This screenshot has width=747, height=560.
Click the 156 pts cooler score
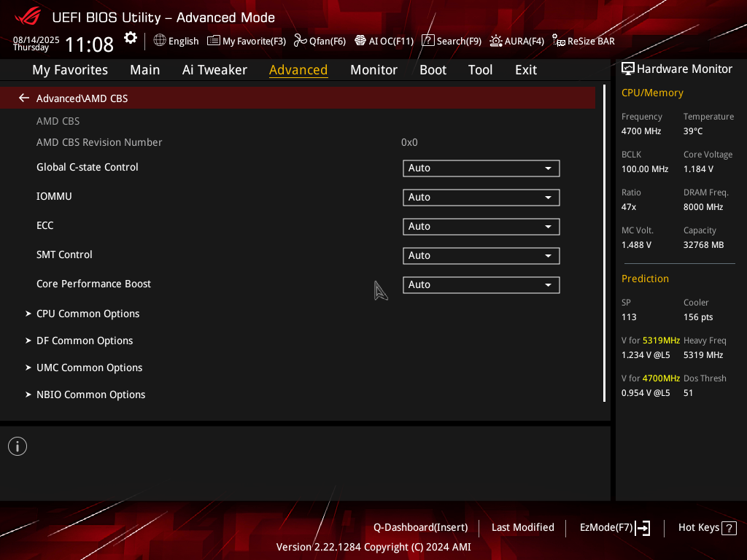(698, 317)
